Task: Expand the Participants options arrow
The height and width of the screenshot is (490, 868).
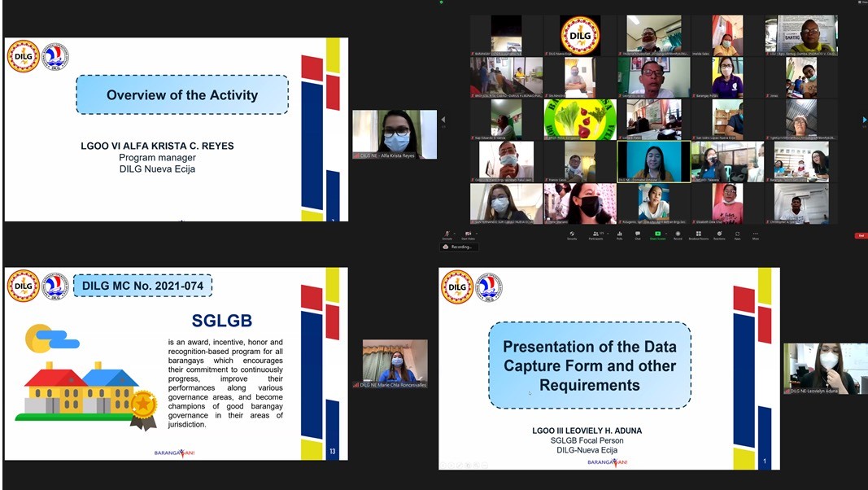Action: [x=607, y=233]
